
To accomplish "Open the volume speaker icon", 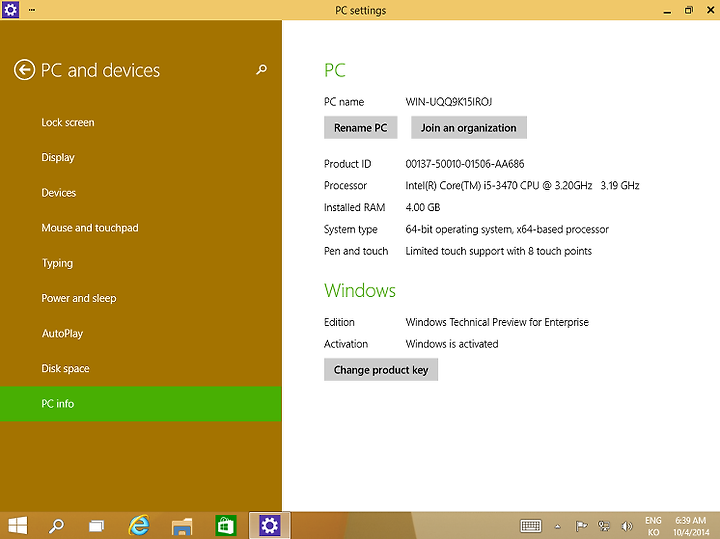I will [x=626, y=526].
